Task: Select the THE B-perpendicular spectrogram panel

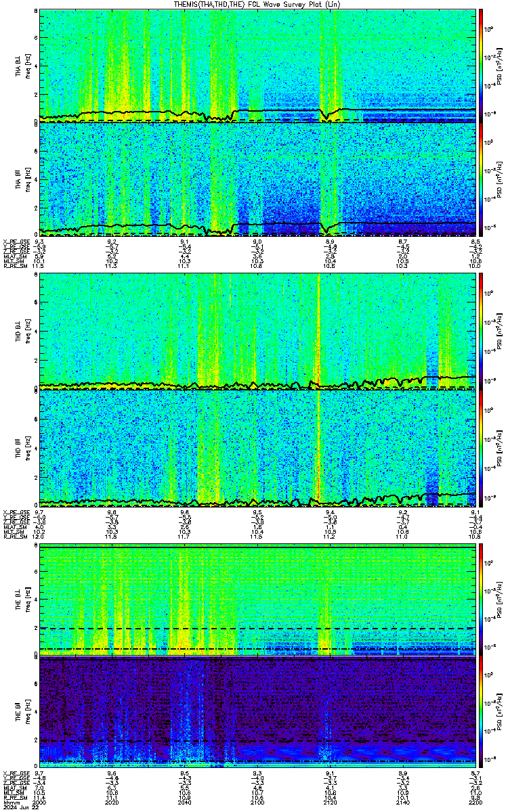Action: click(257, 599)
